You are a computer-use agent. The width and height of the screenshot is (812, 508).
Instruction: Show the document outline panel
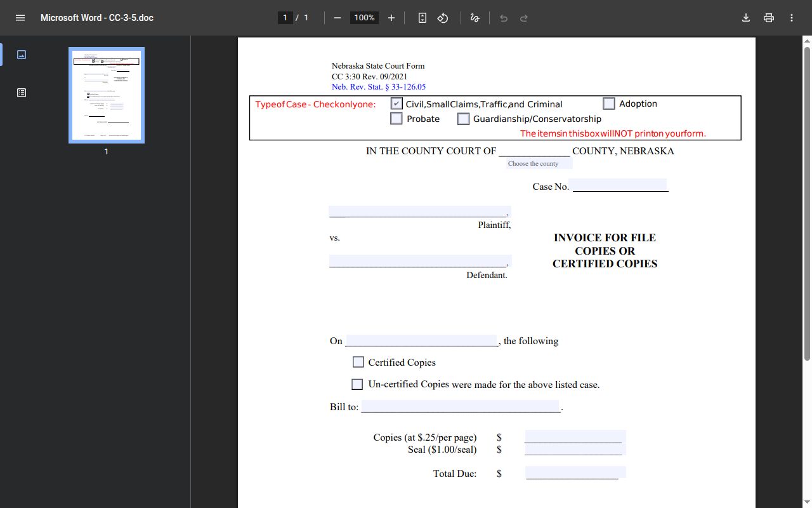click(x=22, y=93)
